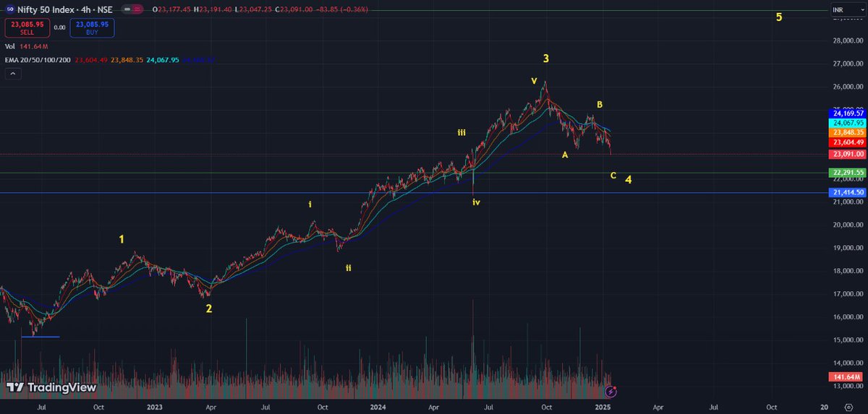Click the BUY 23,085.95 button
868x414 pixels.
point(92,27)
